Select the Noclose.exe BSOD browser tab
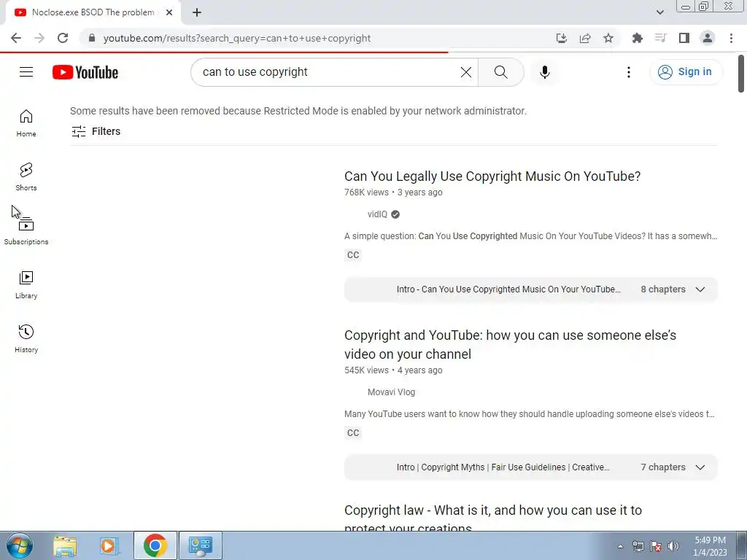The image size is (747, 560). 93,12
